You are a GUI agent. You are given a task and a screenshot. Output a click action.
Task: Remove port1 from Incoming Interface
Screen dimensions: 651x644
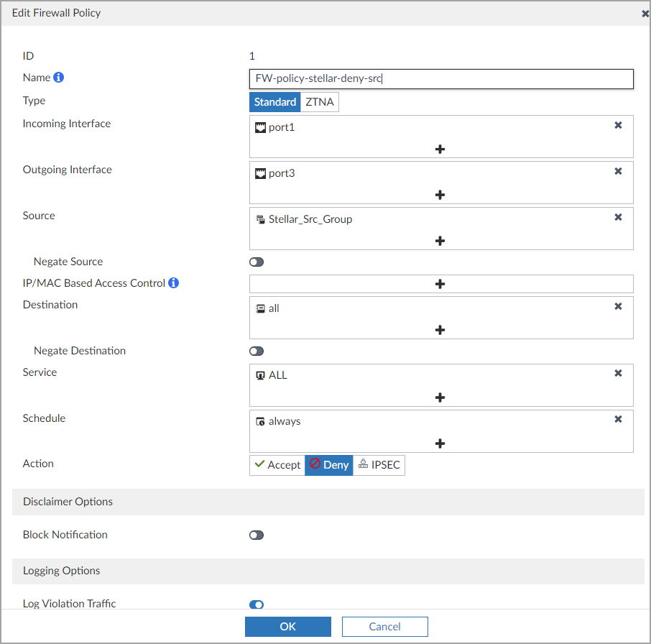point(618,125)
